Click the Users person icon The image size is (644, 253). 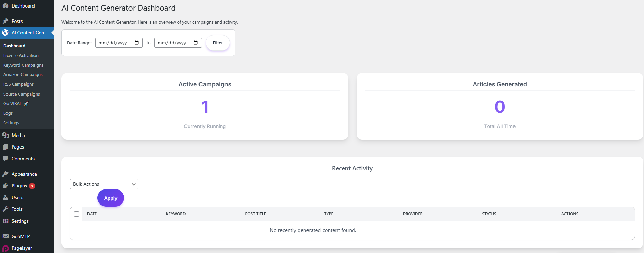point(5,197)
